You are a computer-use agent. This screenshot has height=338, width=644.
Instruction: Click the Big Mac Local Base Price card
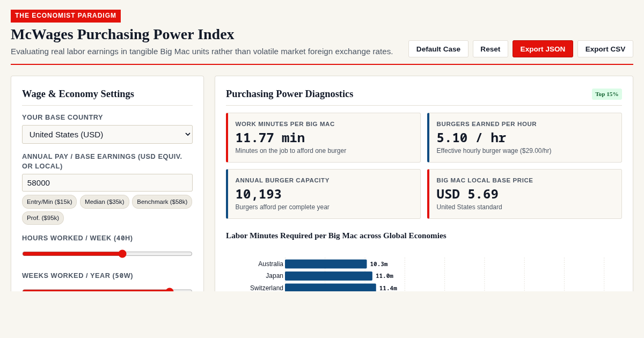click(524, 194)
